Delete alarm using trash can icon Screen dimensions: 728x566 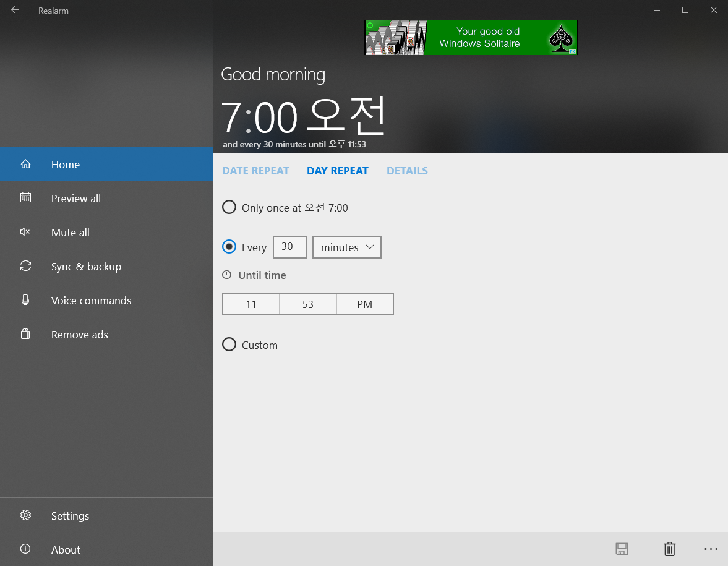point(669,549)
